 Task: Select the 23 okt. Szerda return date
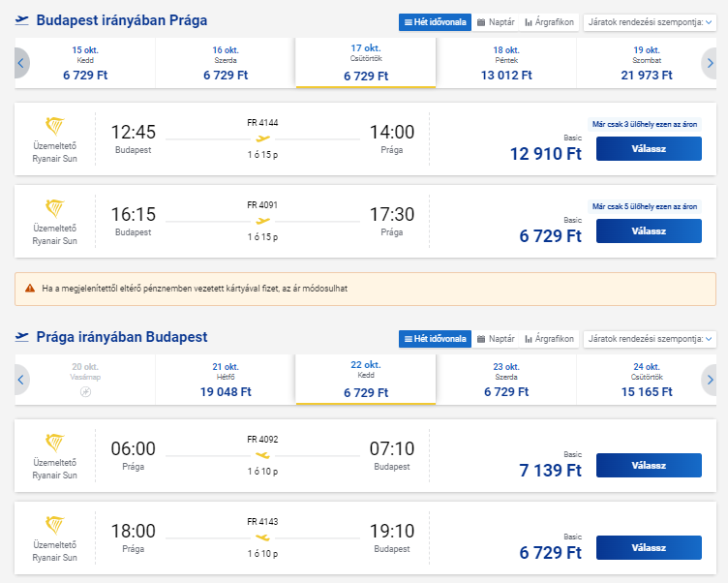click(506, 380)
